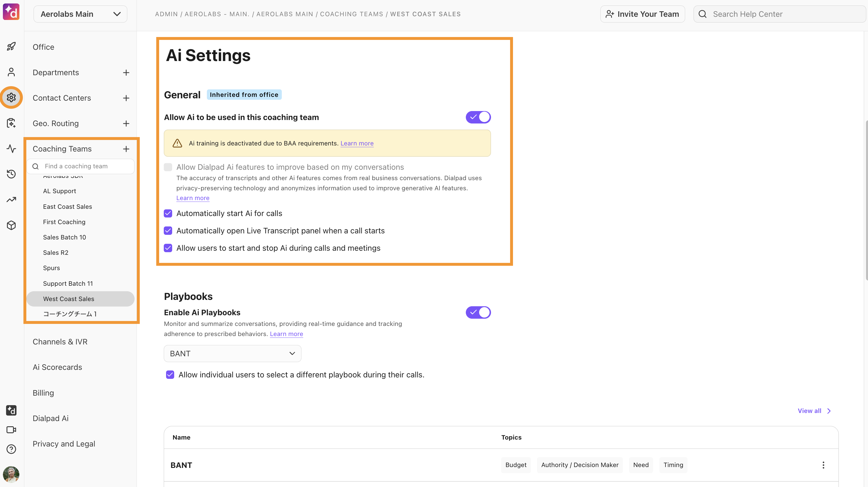The height and width of the screenshot is (487, 868).
Task: Click the Need topic tag
Action: [641, 465]
